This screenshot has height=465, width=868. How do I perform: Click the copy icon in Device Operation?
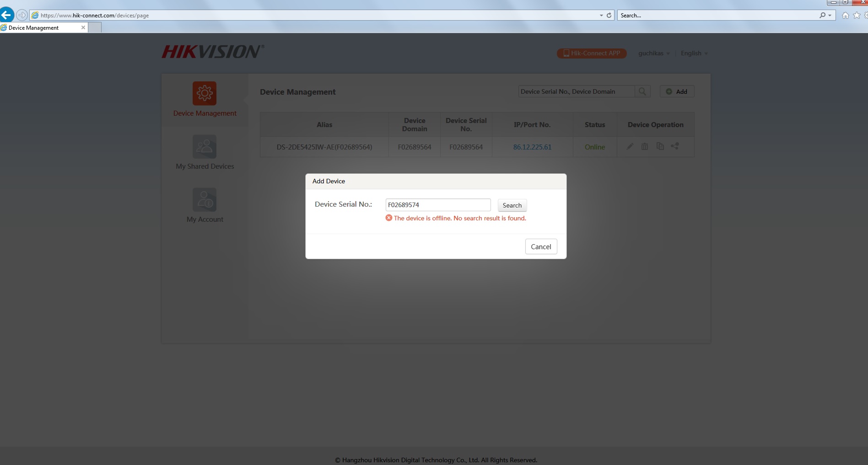tap(660, 147)
